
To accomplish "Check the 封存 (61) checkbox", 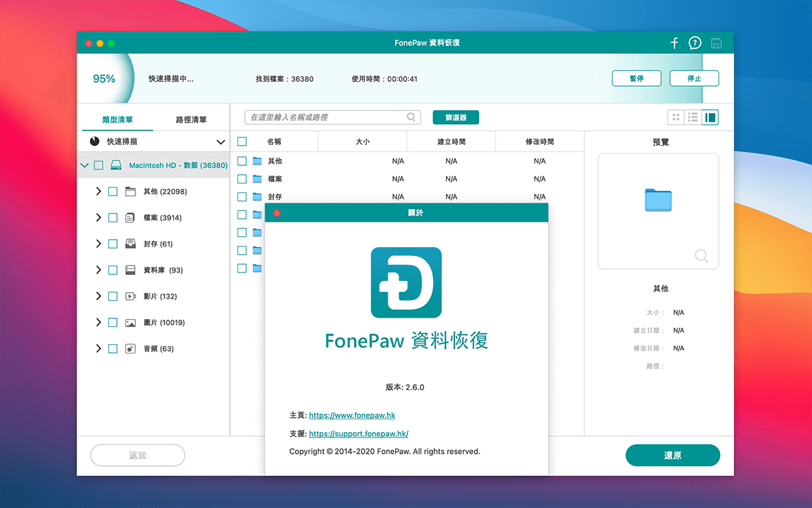I will point(113,244).
